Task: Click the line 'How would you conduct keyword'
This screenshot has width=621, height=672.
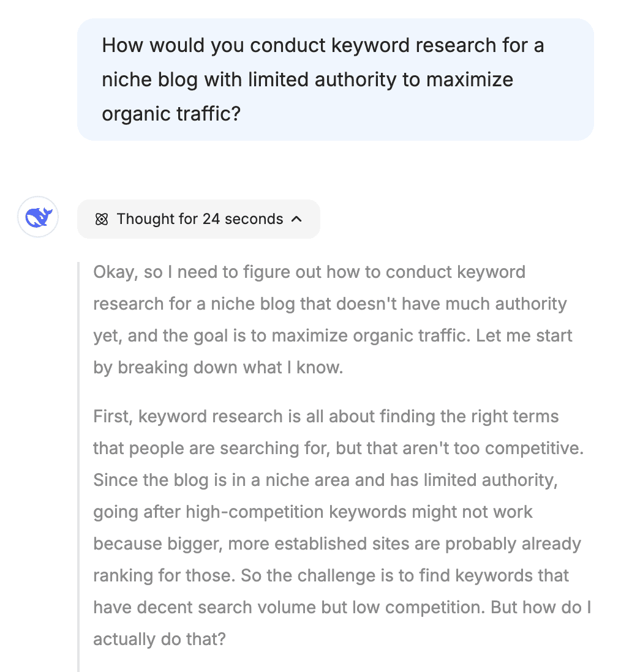Action: coord(323,45)
